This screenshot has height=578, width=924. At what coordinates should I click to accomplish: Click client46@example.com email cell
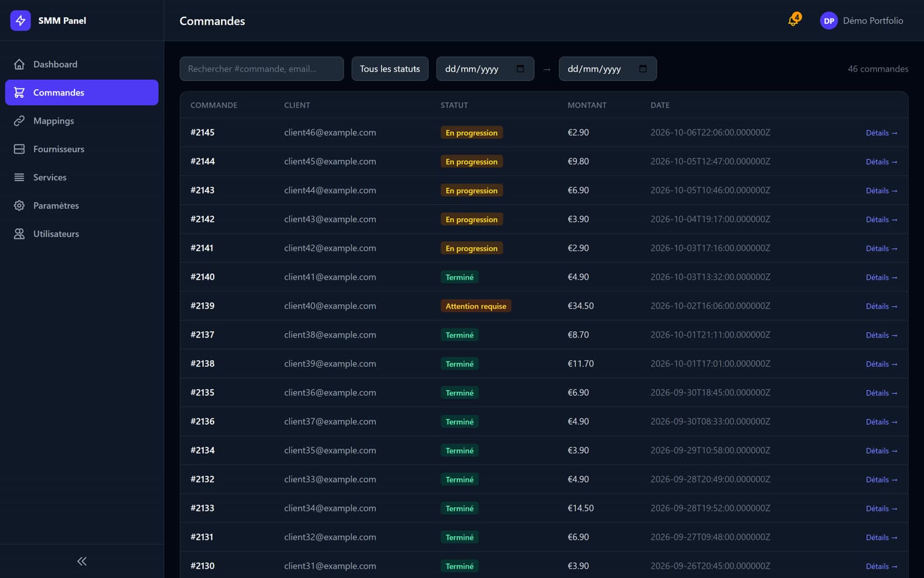(330, 132)
